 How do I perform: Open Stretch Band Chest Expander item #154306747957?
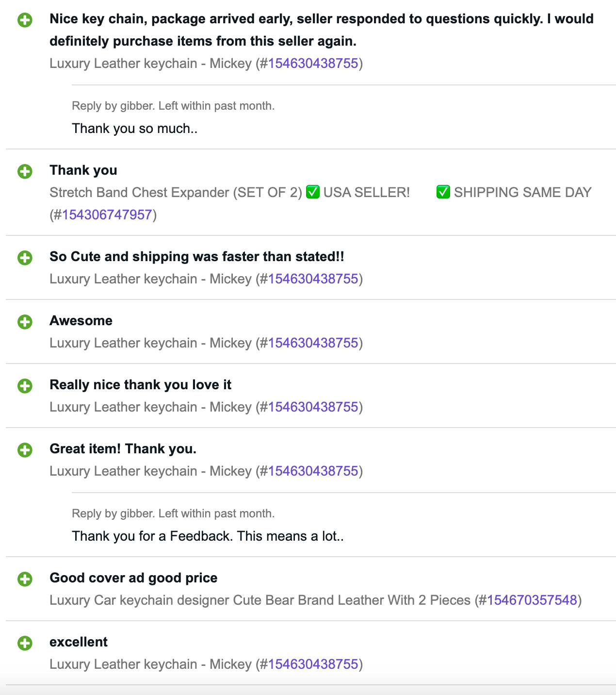click(107, 215)
